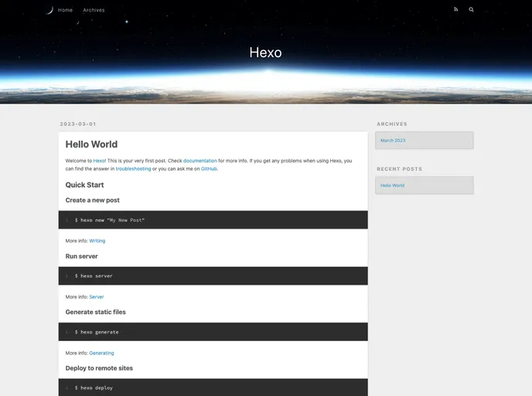Click the hexo server code line

[94, 276]
